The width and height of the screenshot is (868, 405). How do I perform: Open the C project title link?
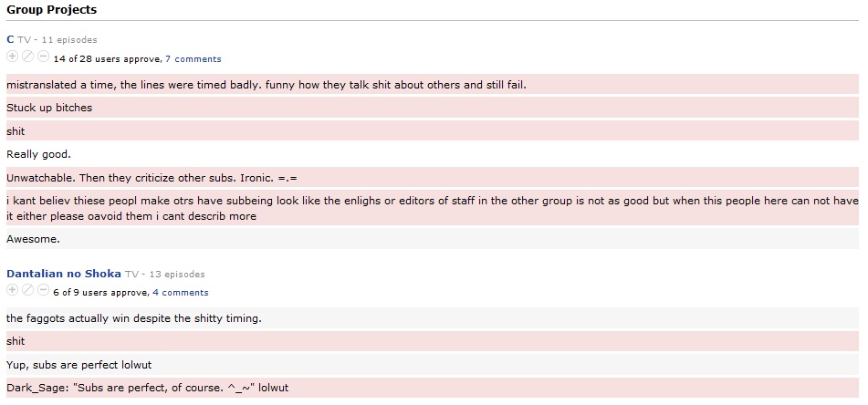(10, 39)
